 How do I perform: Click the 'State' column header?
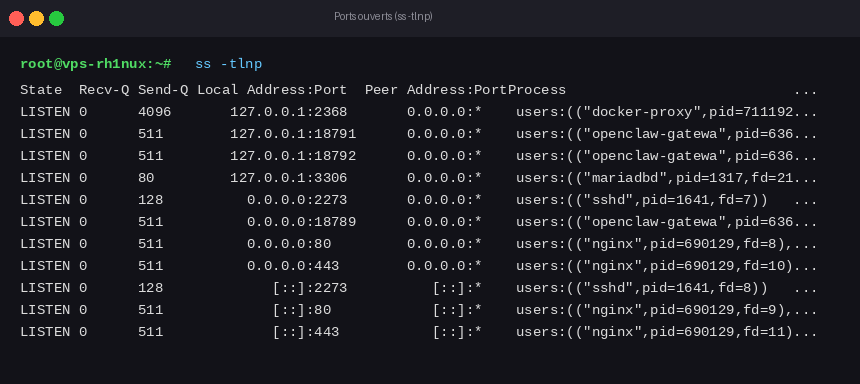(41, 90)
